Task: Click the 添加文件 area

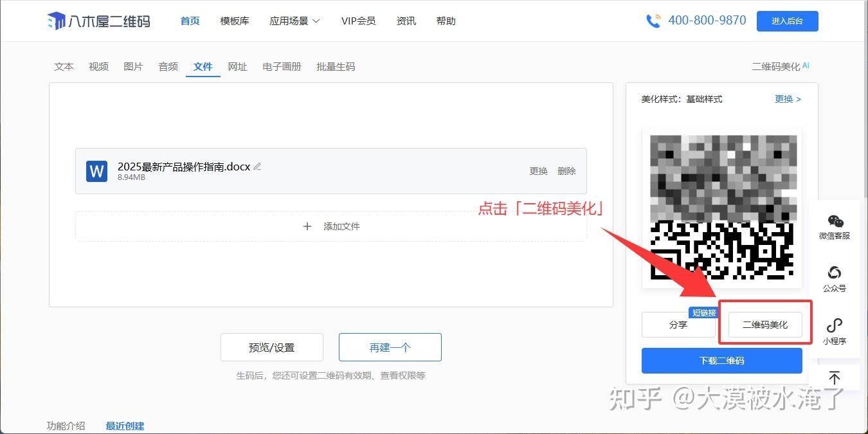Action: click(331, 226)
